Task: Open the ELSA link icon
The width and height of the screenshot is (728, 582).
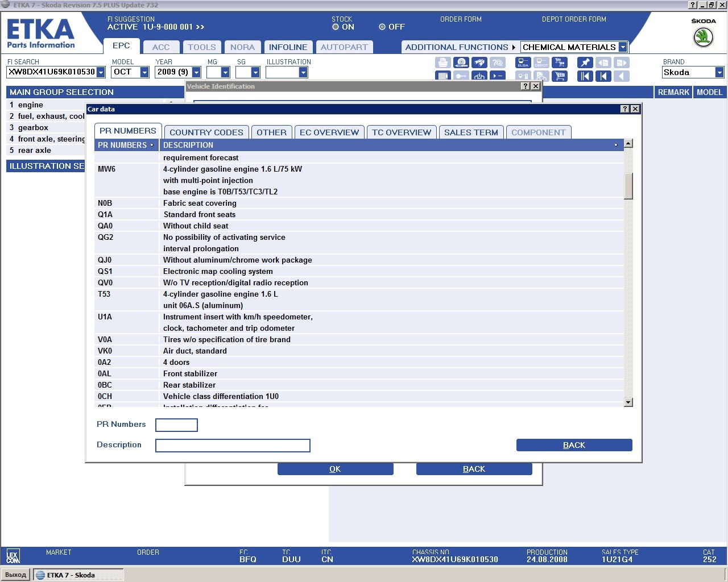Action: click(x=523, y=63)
